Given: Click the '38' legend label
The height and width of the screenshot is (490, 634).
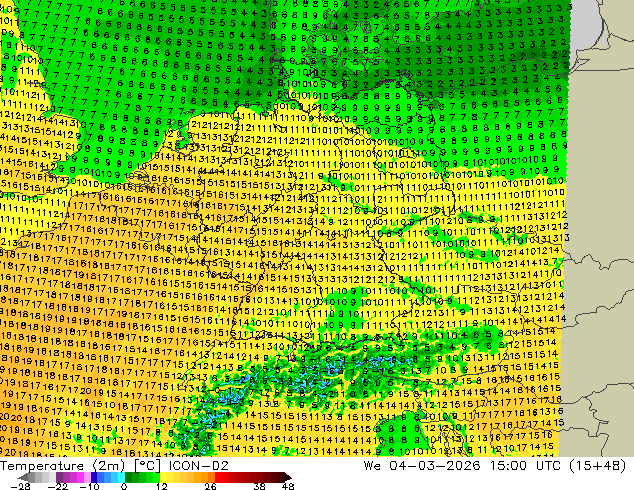Looking at the screenshot, I should (x=260, y=486).
